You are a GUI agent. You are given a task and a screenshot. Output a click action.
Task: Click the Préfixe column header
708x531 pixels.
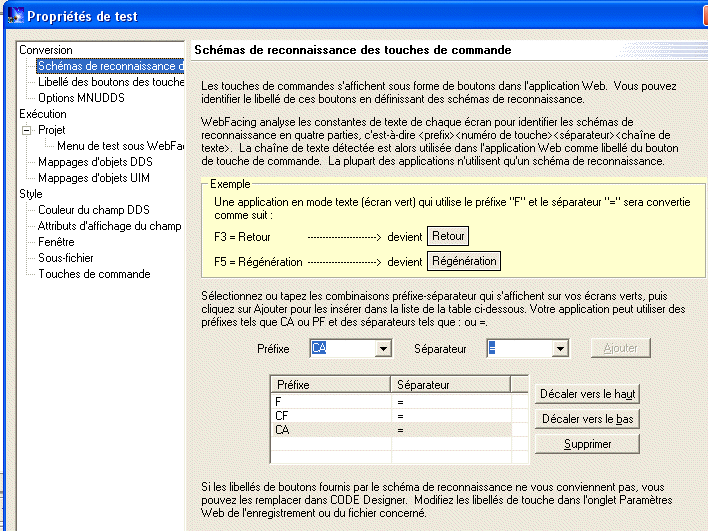[331, 385]
